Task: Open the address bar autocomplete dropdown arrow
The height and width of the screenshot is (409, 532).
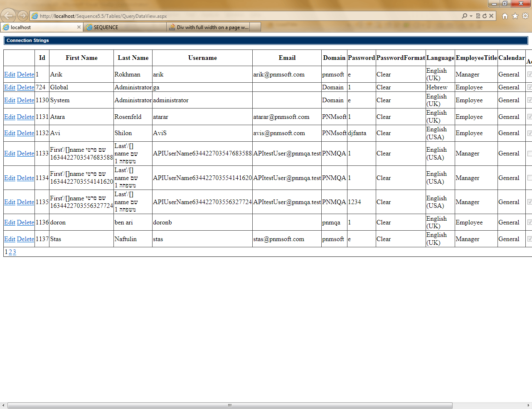Action: coord(471,16)
